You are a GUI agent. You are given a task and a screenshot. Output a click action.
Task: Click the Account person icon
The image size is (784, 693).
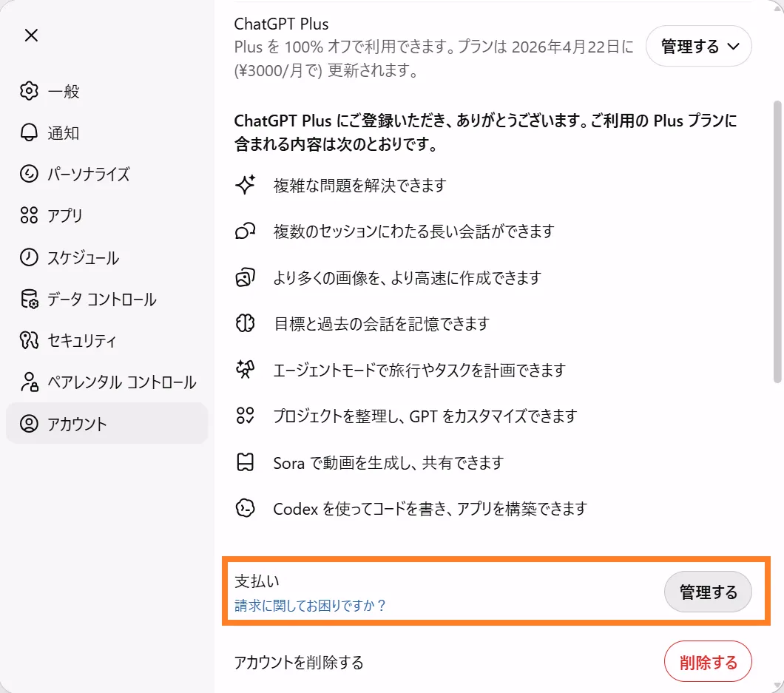(29, 424)
